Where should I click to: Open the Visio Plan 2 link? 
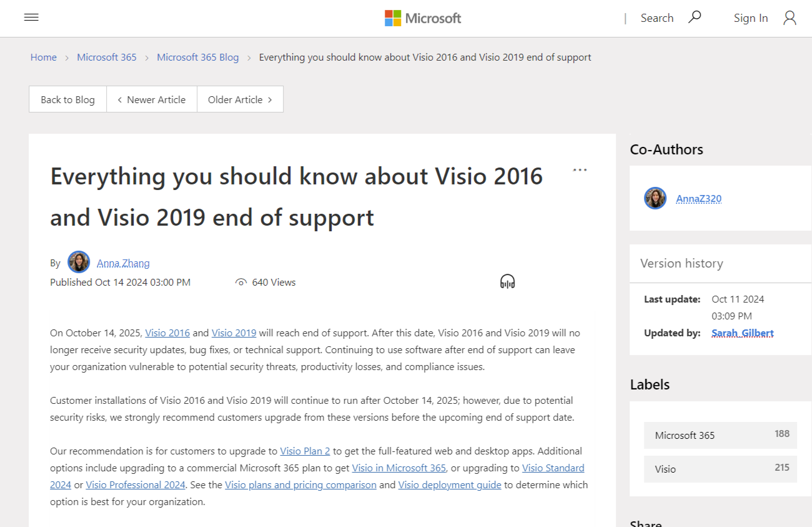coord(305,451)
